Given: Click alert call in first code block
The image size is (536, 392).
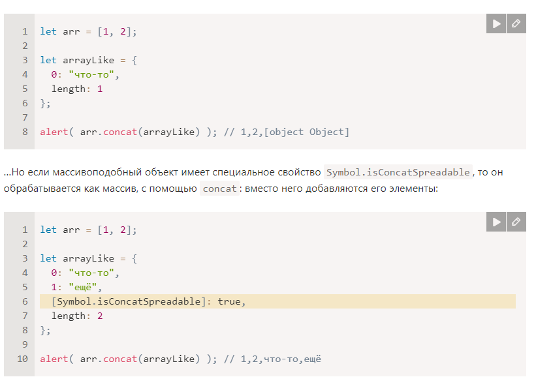Looking at the screenshot, I should click(x=128, y=132).
